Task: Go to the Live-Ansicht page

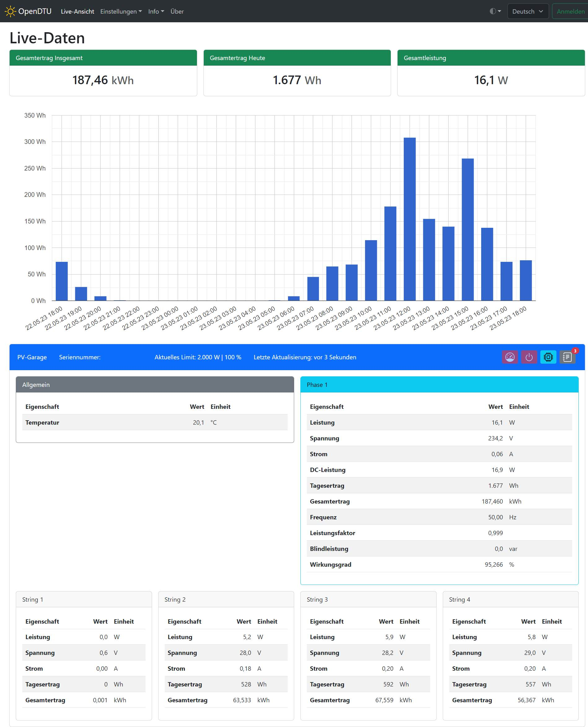Action: tap(77, 11)
